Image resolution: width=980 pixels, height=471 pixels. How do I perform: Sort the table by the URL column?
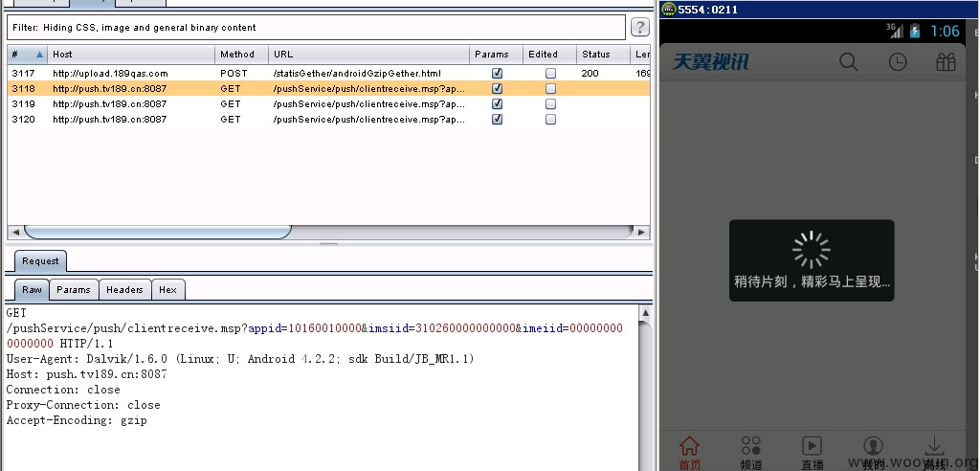coord(369,55)
